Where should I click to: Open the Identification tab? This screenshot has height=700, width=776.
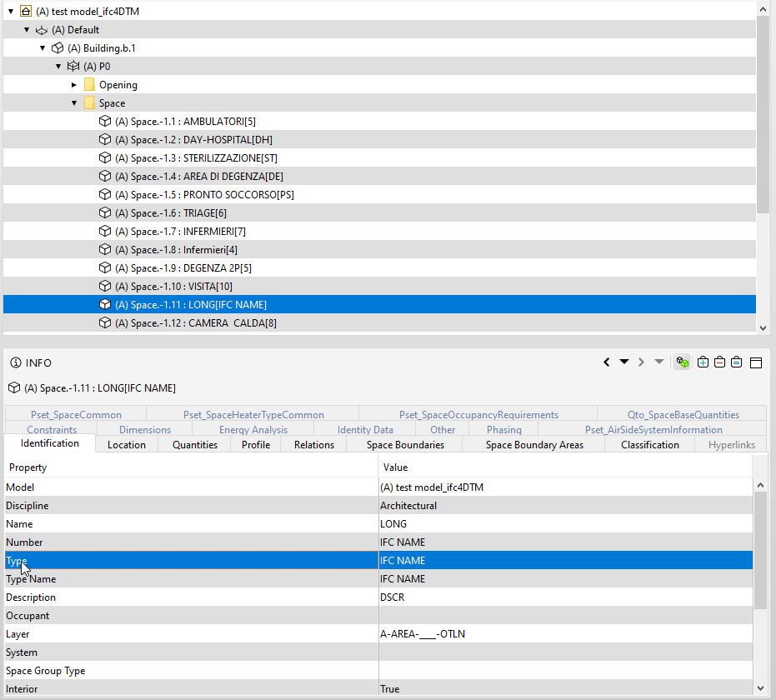click(50, 443)
